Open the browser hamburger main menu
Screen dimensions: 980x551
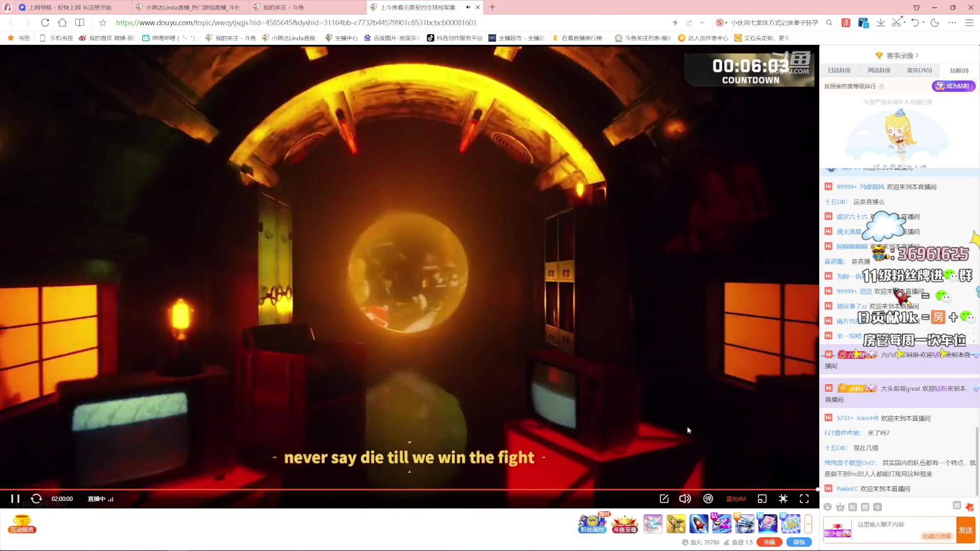pos(969,22)
